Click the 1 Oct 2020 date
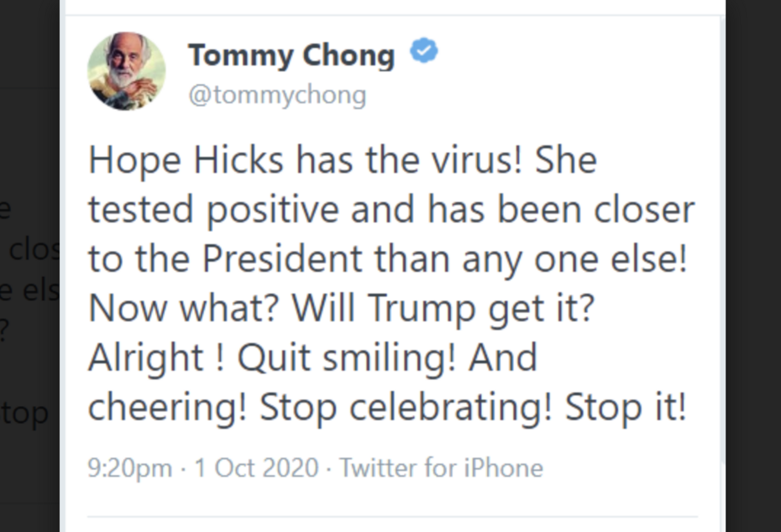Screen dimensions: 781x532 [x=256, y=467]
